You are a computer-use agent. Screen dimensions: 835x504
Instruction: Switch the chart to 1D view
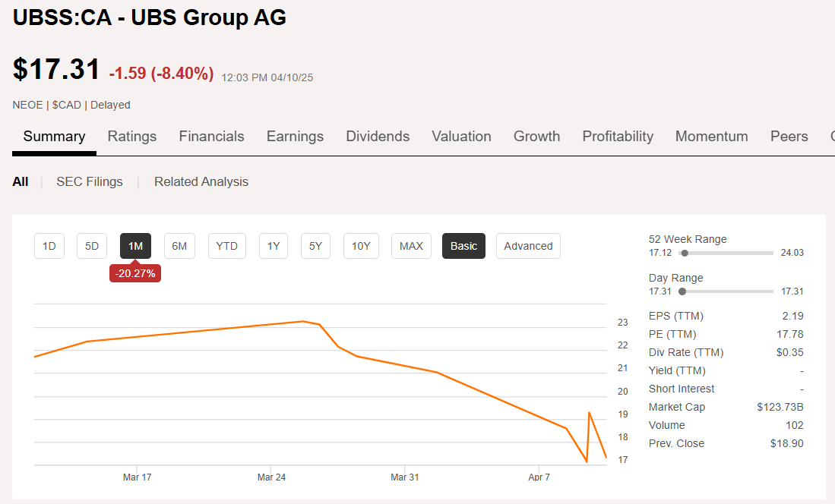coord(49,245)
